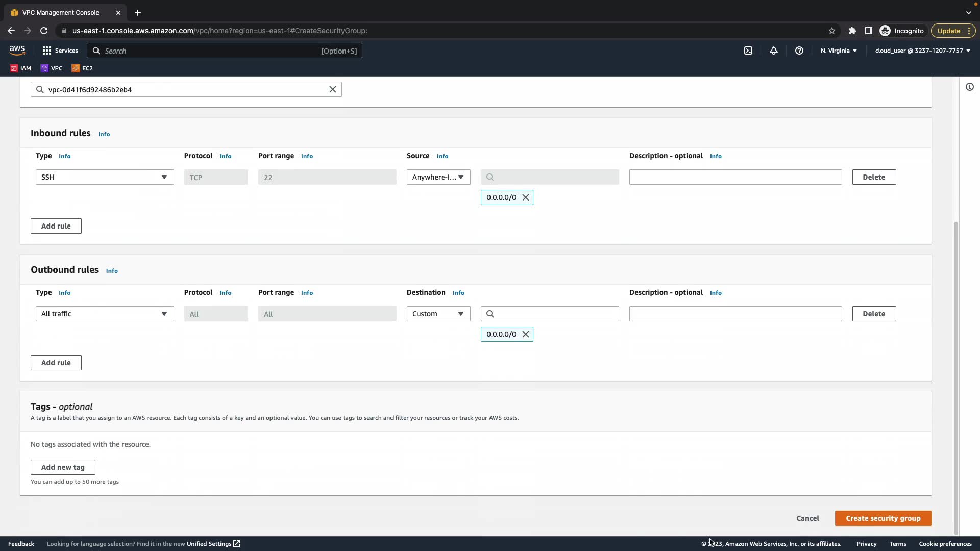Click Add rule under Inbound rules
Screen dimensions: 980x551
(x=56, y=226)
